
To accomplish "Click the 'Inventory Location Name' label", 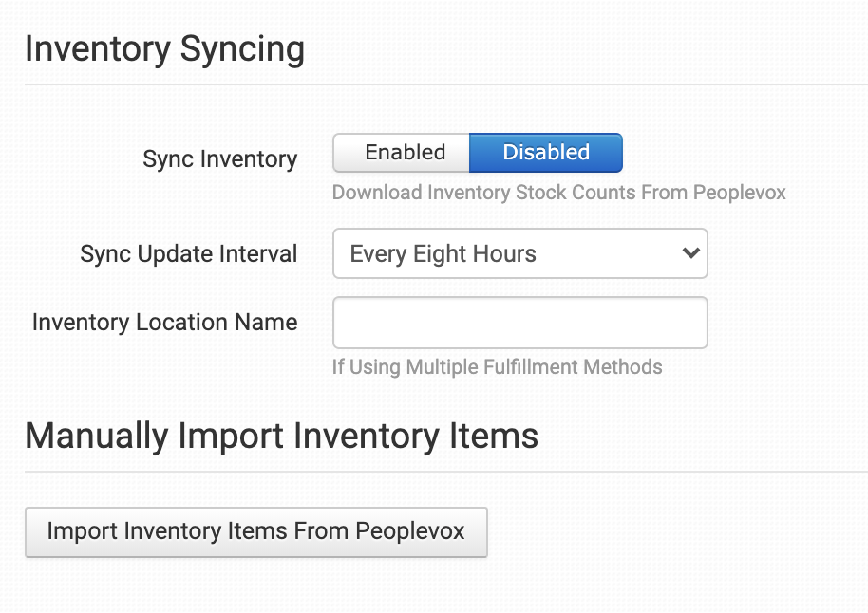I will (x=164, y=323).
